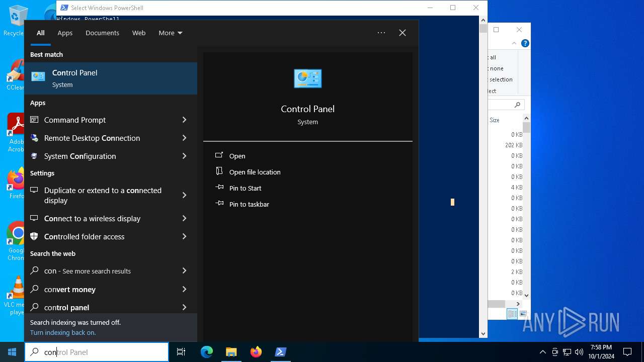Switch to the Apps search tab
Screen dimensions: 644x362
tap(65, 33)
